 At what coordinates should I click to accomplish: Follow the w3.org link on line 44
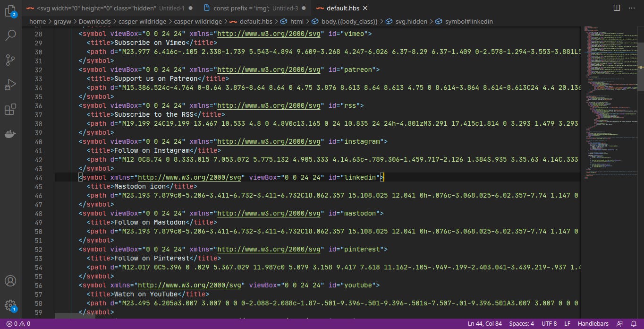[x=190, y=177]
